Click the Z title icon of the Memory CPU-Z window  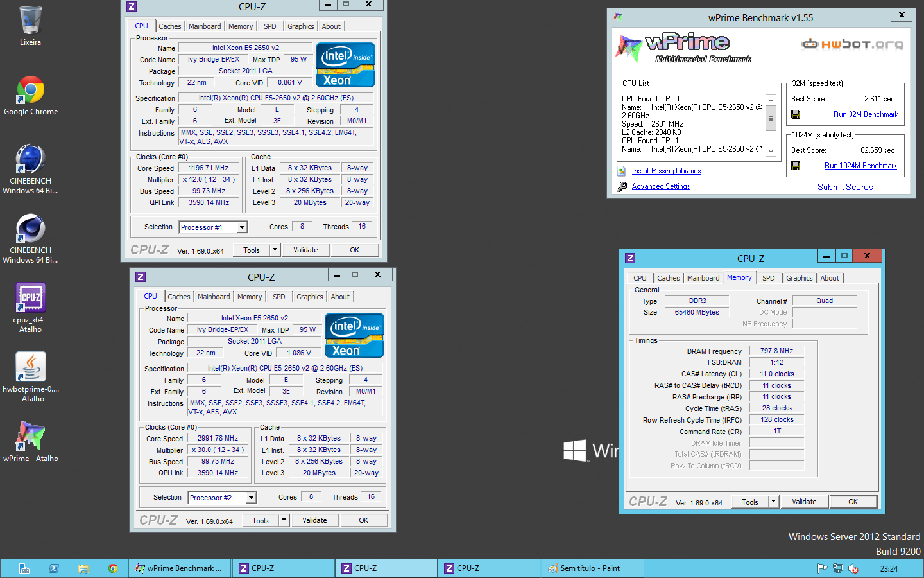[x=630, y=258]
